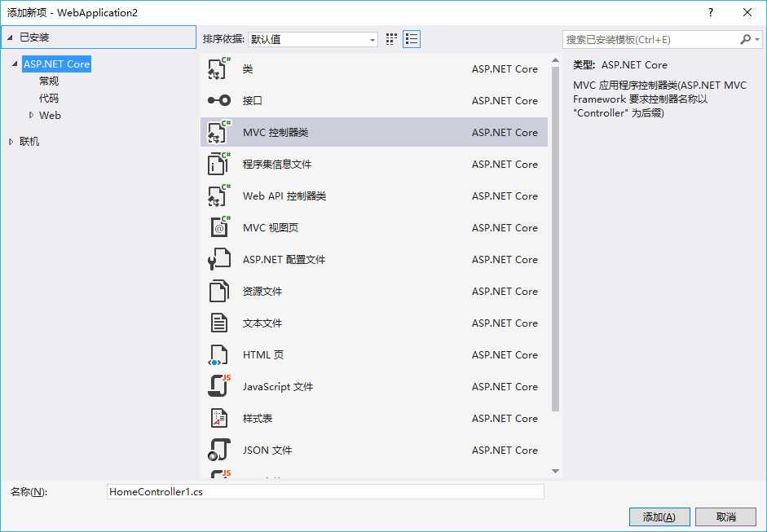The image size is (767, 532).
Task: Select the HTML 页 template name
Action: tap(263, 355)
